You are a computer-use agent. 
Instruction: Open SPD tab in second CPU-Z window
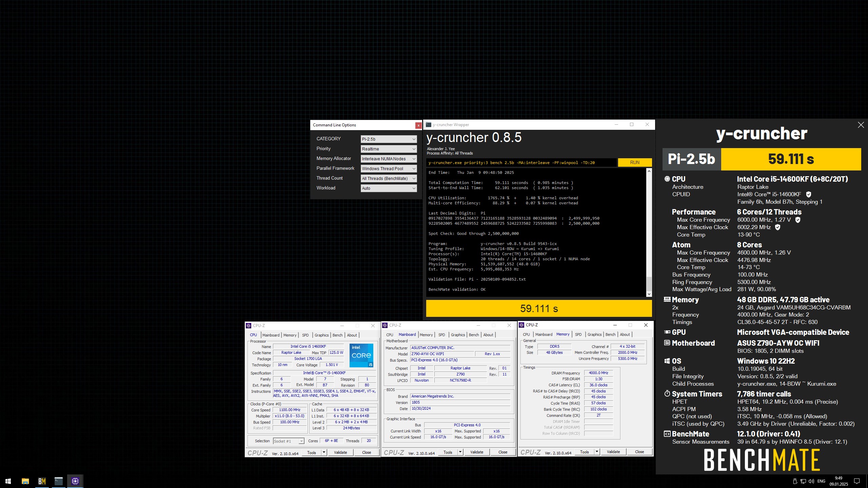[441, 335]
